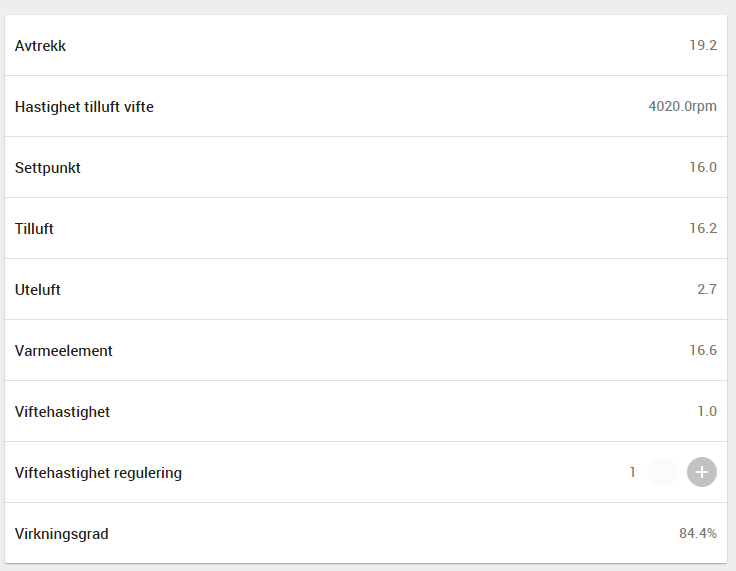Click the 4020.0rpm fan speed value
The width and height of the screenshot is (736, 571).
pyautogui.click(x=682, y=107)
